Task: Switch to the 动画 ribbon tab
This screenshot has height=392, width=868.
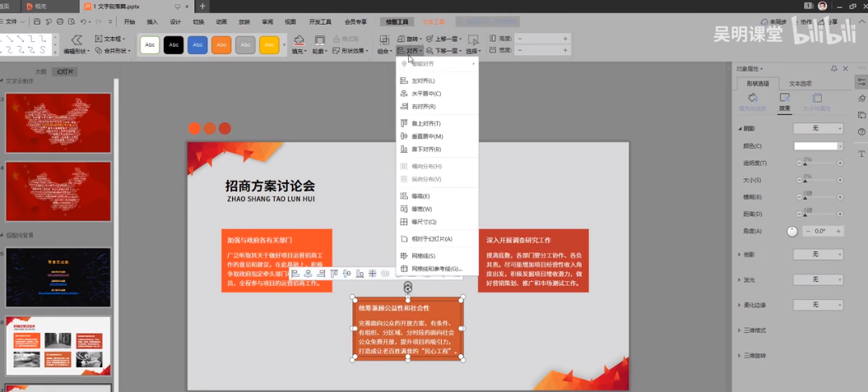Action: [x=221, y=22]
